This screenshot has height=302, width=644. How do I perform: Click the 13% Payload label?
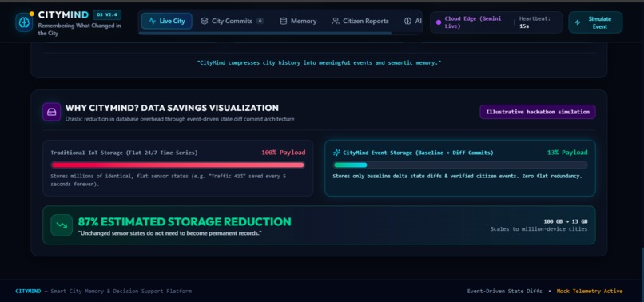567,153
